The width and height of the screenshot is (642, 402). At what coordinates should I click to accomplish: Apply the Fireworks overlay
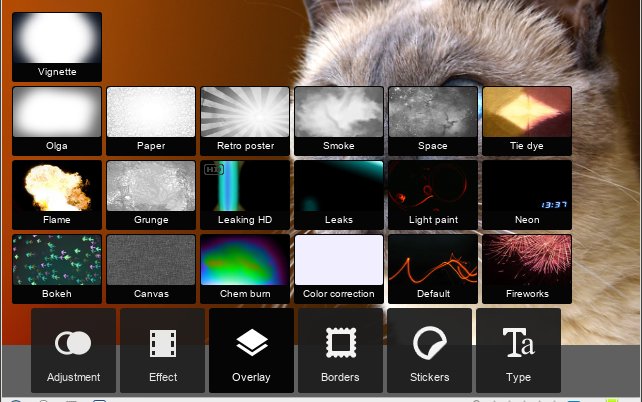(527, 269)
